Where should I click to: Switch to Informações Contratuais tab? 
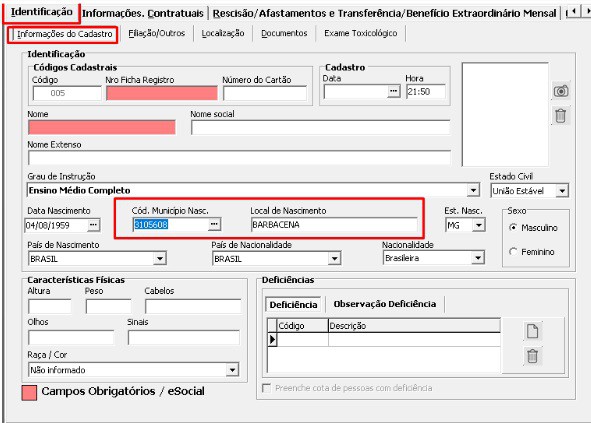(x=143, y=13)
